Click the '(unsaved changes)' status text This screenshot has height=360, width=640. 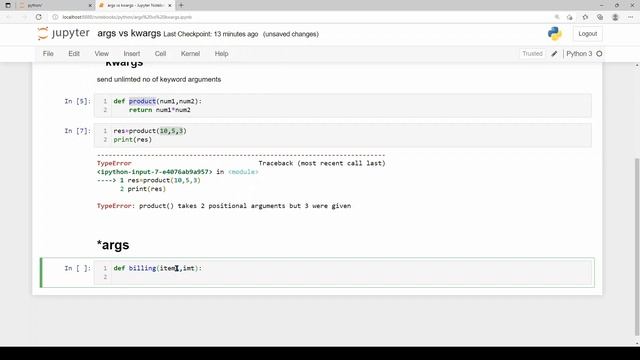(x=291, y=34)
